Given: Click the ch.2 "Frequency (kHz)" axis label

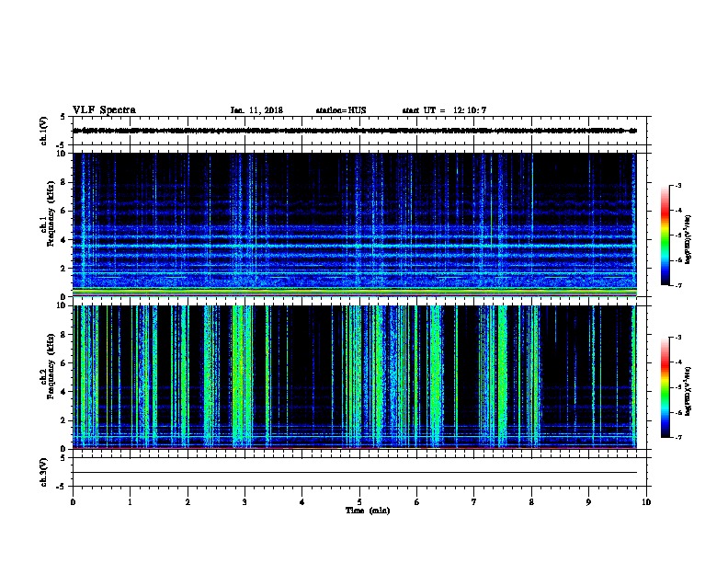Looking at the screenshot, I should click(51, 366).
